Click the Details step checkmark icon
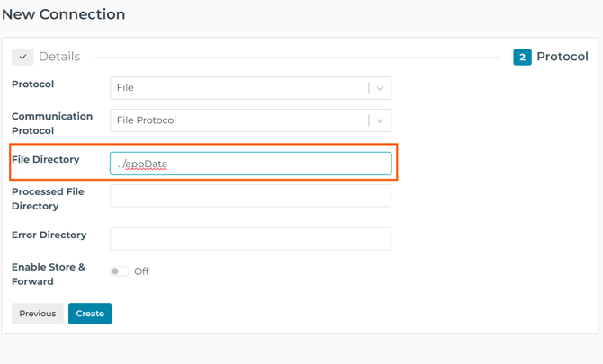The width and height of the screenshot is (603, 364). click(22, 57)
